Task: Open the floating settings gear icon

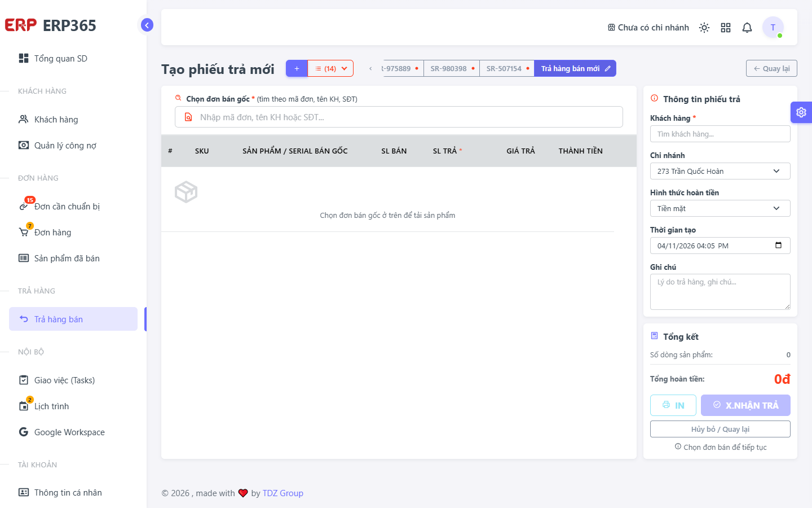Action: coord(801,112)
